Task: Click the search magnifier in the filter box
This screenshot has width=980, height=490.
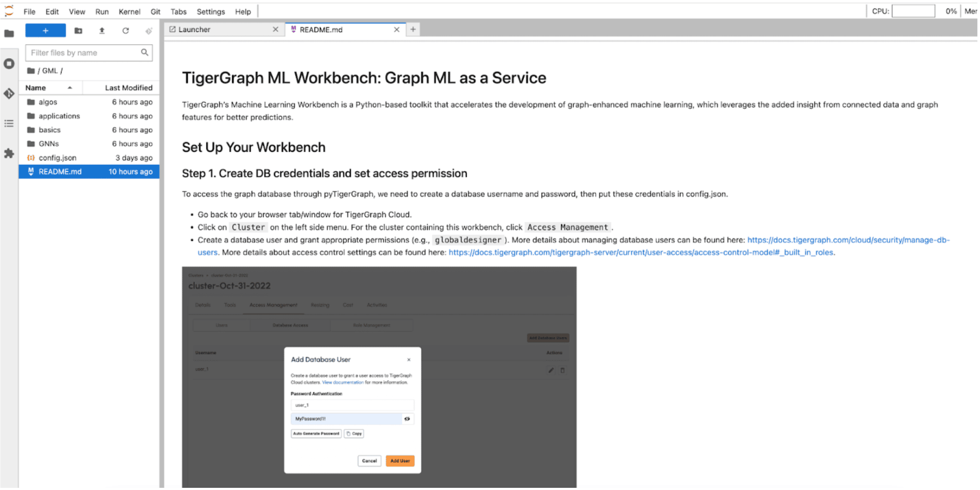Action: click(x=145, y=52)
